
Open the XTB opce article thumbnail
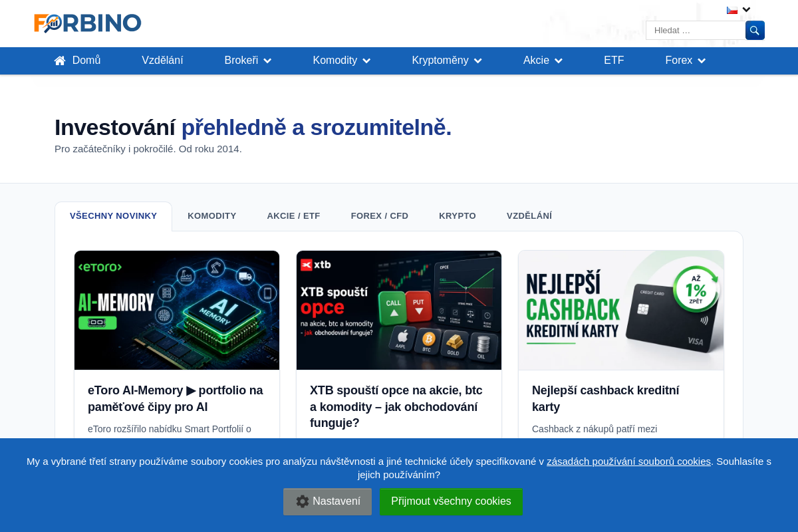tap(399, 310)
